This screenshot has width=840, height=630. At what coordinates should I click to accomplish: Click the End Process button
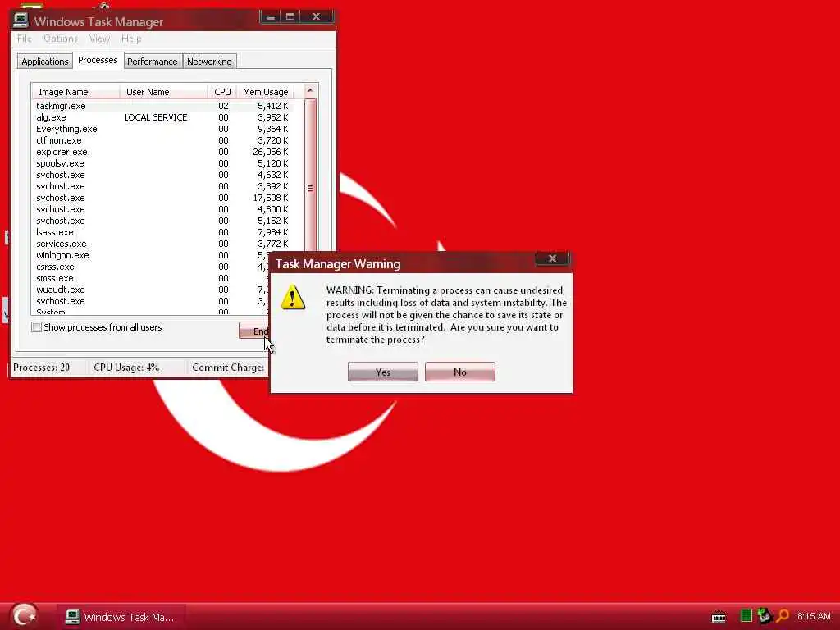point(254,331)
